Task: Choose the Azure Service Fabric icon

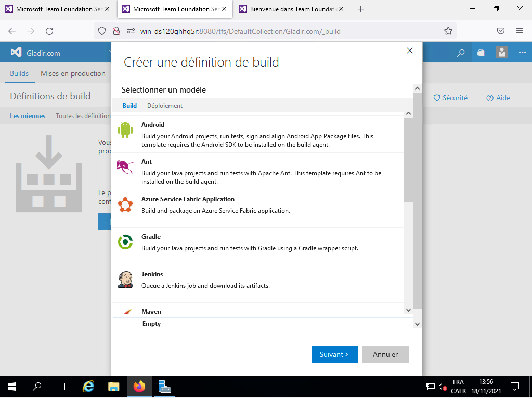Action: pos(125,204)
